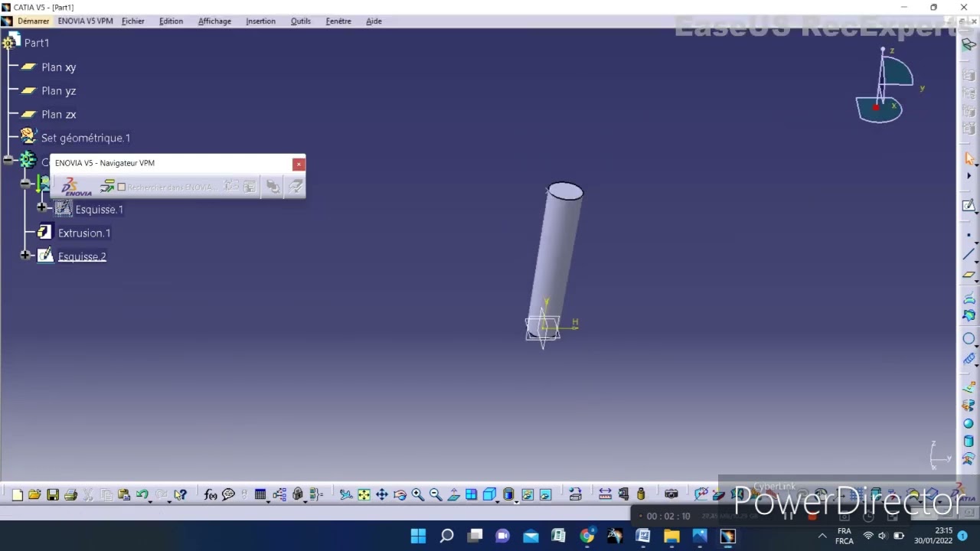Start the Sketcher from right toolbar
This screenshot has width=980, height=551.
tap(969, 205)
